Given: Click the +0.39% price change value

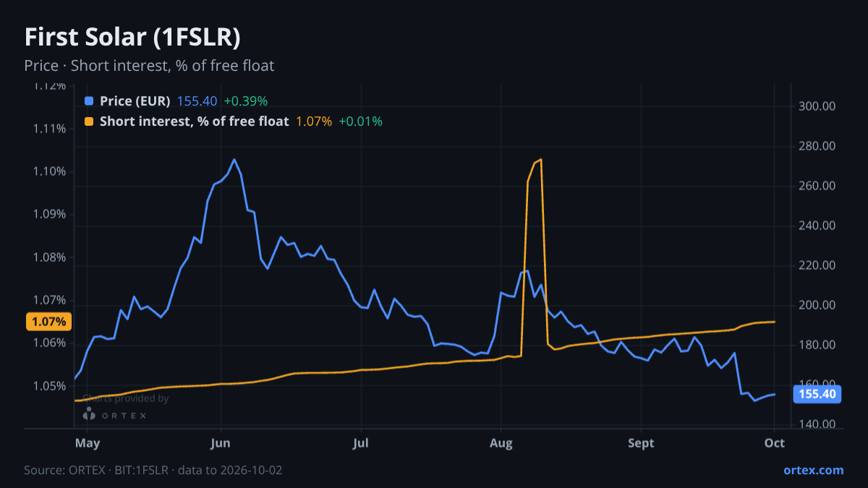Looking at the screenshot, I should pyautogui.click(x=245, y=101).
